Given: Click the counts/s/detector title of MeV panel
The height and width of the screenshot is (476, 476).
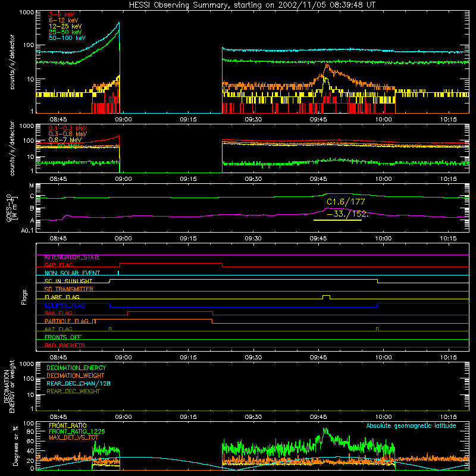Looking at the screenshot, I should 12,148.
